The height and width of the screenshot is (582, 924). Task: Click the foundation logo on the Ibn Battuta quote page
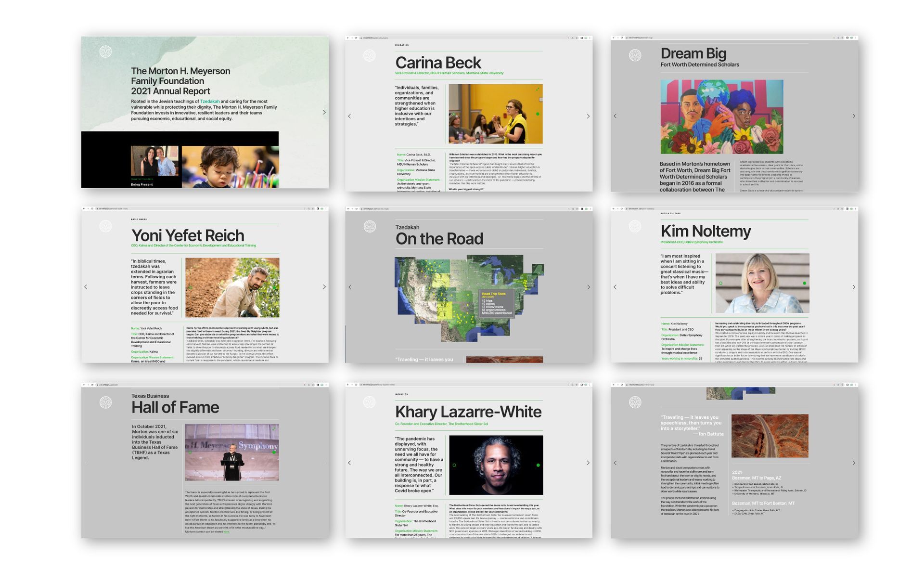(635, 402)
